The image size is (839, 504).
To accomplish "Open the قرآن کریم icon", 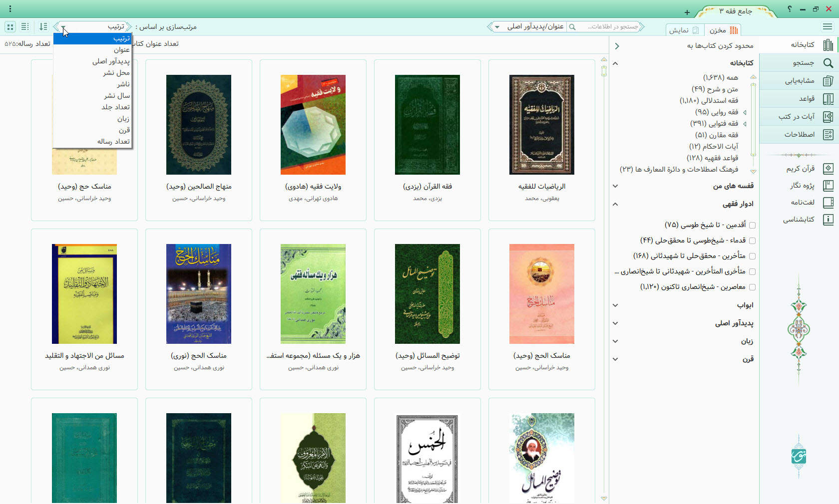I will [x=828, y=169].
